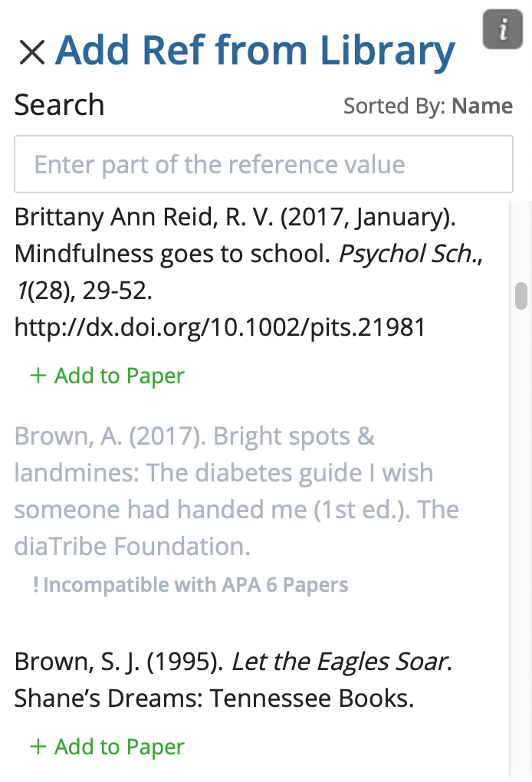Add Let the Eagles Soar to paper
Image resolution: width=532 pixels, height=782 pixels.
pos(107,747)
